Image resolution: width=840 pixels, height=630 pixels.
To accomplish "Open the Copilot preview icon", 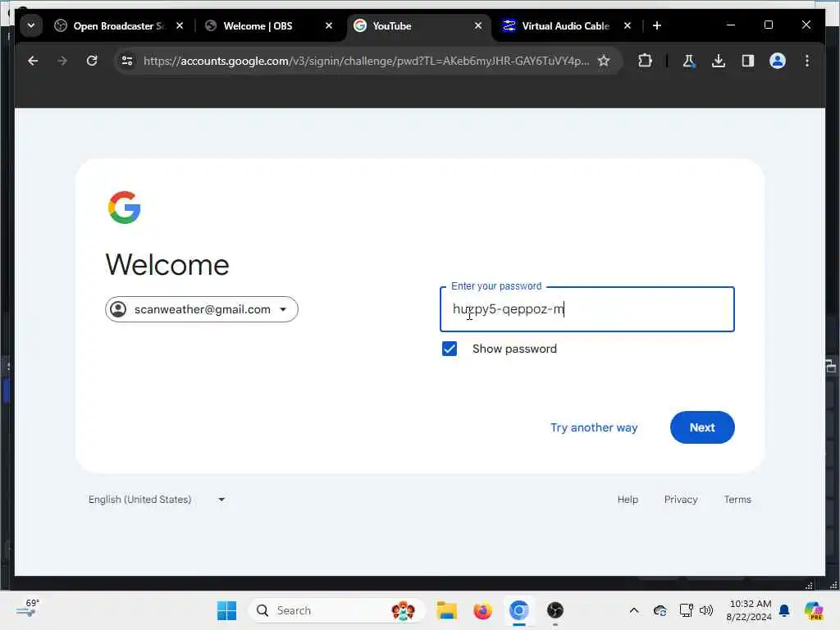I will [x=813, y=610].
